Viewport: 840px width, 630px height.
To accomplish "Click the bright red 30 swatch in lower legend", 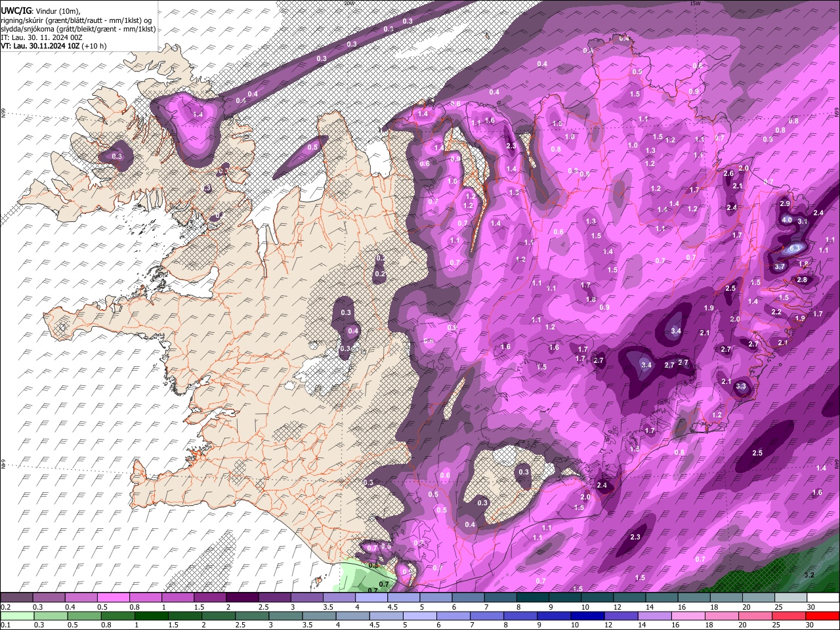I will pos(822,616).
